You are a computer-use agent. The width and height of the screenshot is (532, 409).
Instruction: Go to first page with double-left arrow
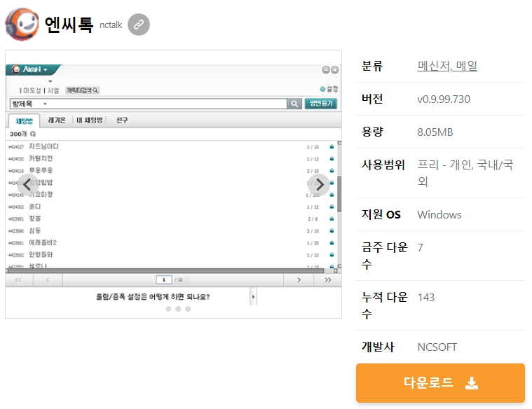click(x=19, y=280)
